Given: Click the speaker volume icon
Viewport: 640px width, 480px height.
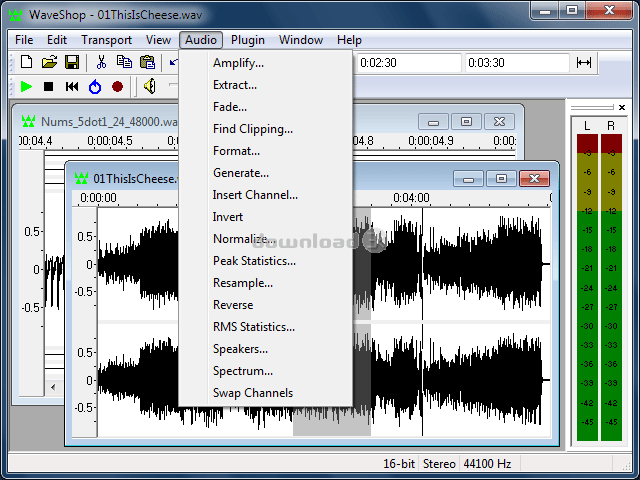Looking at the screenshot, I should (x=149, y=87).
